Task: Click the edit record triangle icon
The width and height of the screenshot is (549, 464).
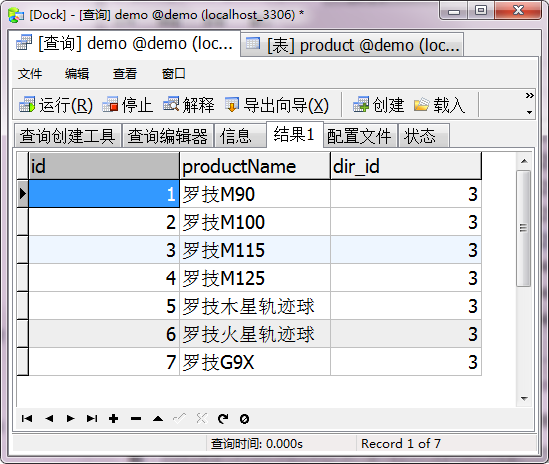Action: point(158,418)
